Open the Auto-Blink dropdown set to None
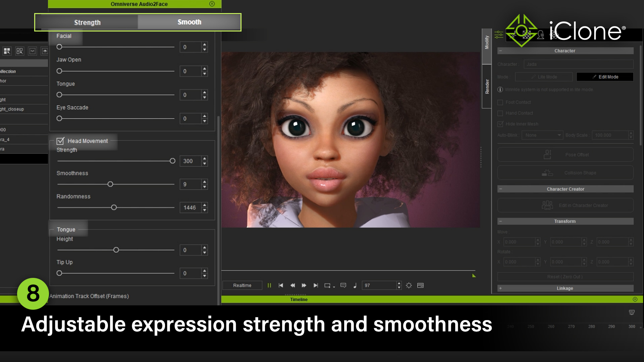 (x=542, y=135)
